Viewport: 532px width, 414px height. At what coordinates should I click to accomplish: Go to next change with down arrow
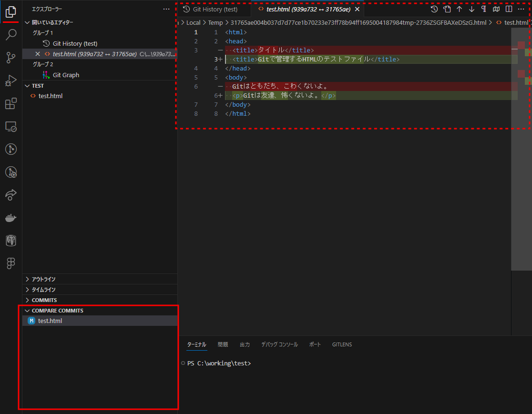[471, 9]
